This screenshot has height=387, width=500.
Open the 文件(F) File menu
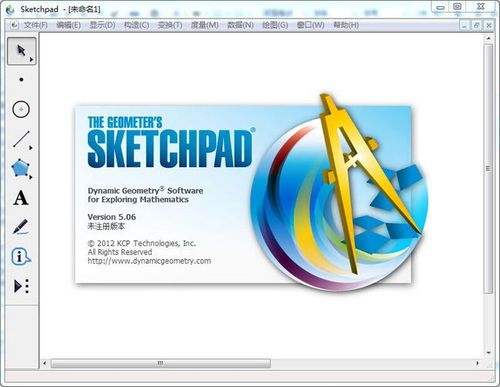tap(36, 25)
